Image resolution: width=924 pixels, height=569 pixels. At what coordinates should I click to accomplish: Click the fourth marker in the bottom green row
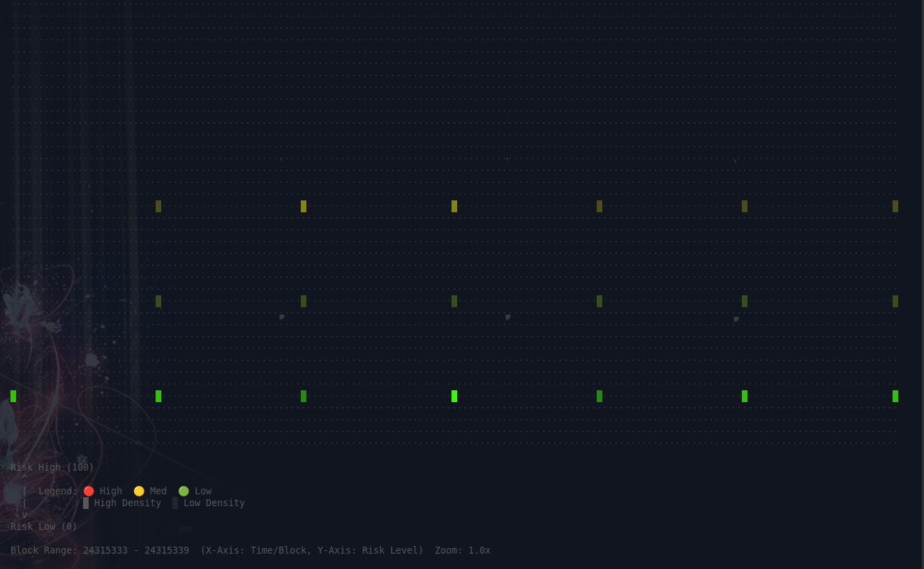454,396
